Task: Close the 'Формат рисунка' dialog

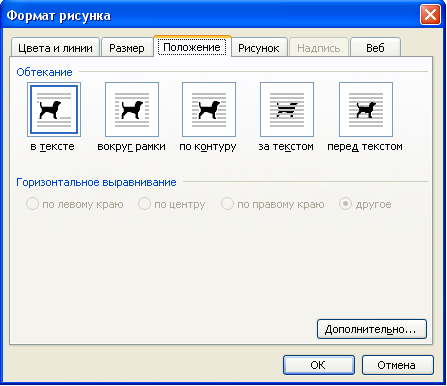Action: pyautogui.click(x=430, y=15)
